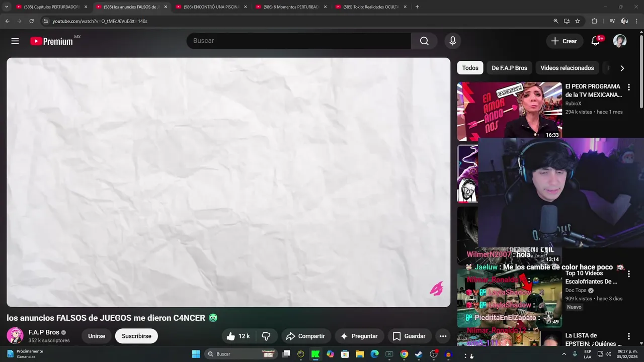
Task: Open File Explorer from the taskbar
Action: (360, 354)
